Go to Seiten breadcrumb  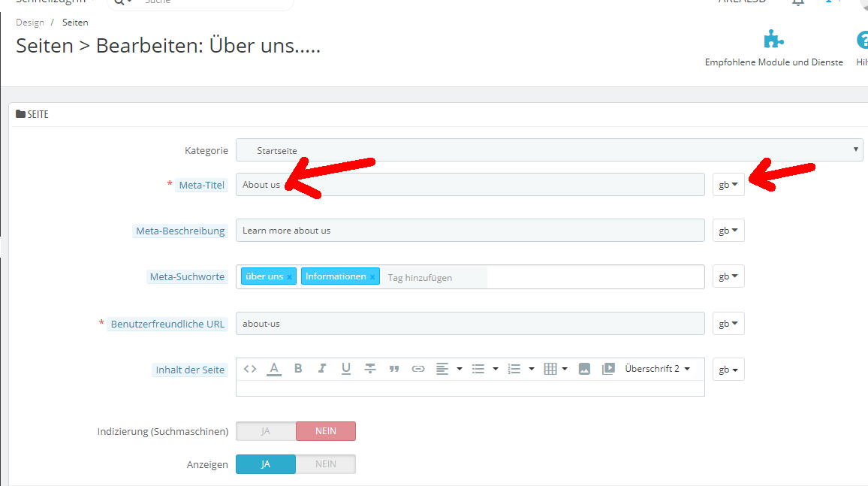[x=75, y=23]
